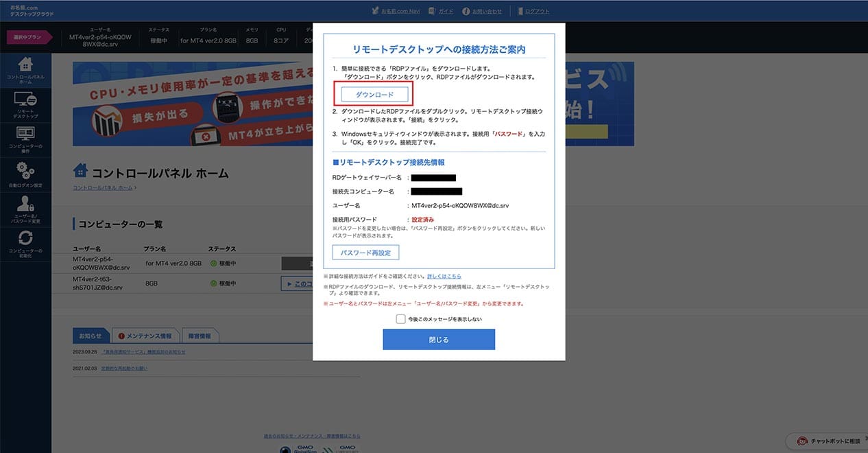Switch to the お知らせ tab
Screen dimensions: 868x453
[x=91, y=336]
